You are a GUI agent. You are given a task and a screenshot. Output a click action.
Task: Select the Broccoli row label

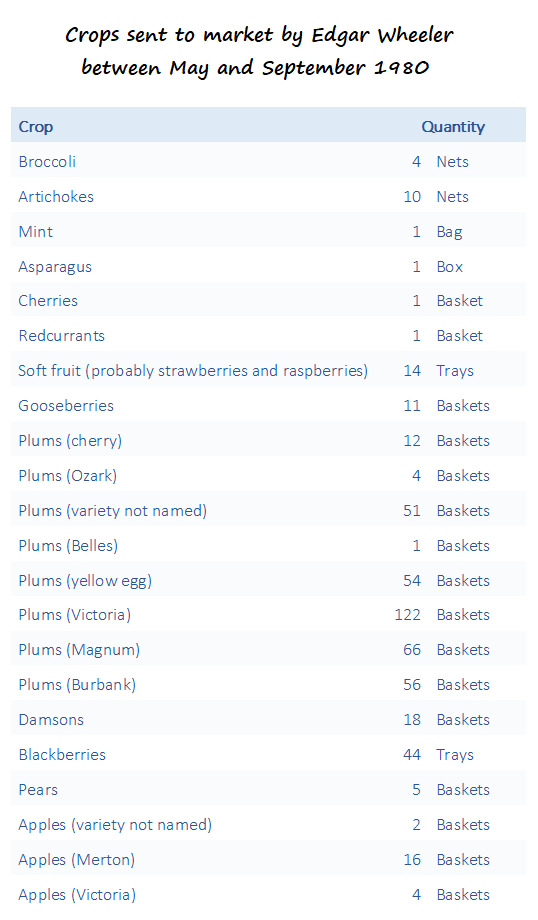tap(47, 161)
